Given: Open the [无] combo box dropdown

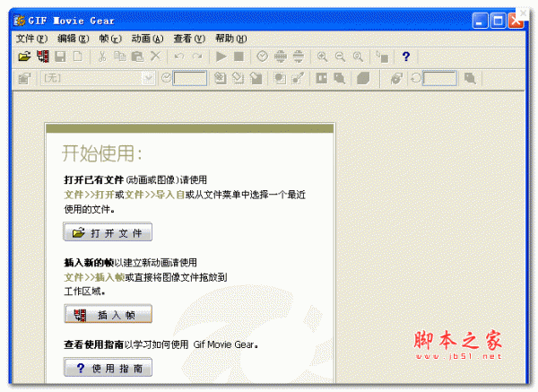Looking at the screenshot, I should [x=149, y=78].
